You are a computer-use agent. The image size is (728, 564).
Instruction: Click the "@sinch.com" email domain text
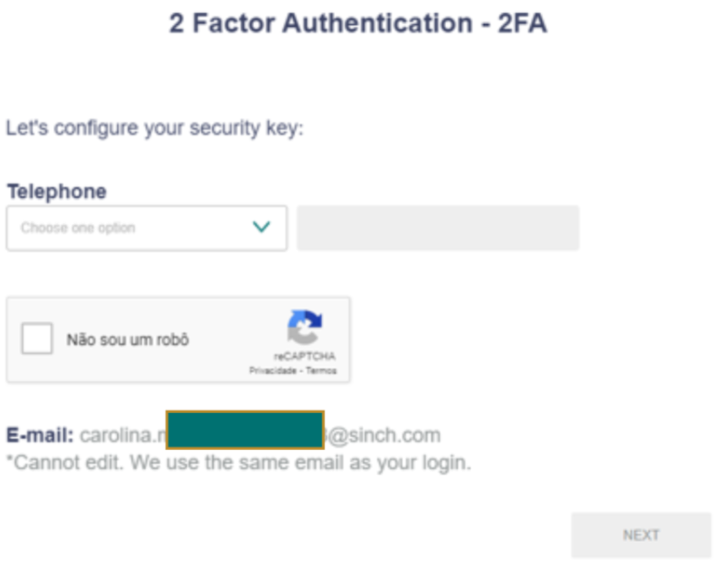pyautogui.click(x=385, y=435)
